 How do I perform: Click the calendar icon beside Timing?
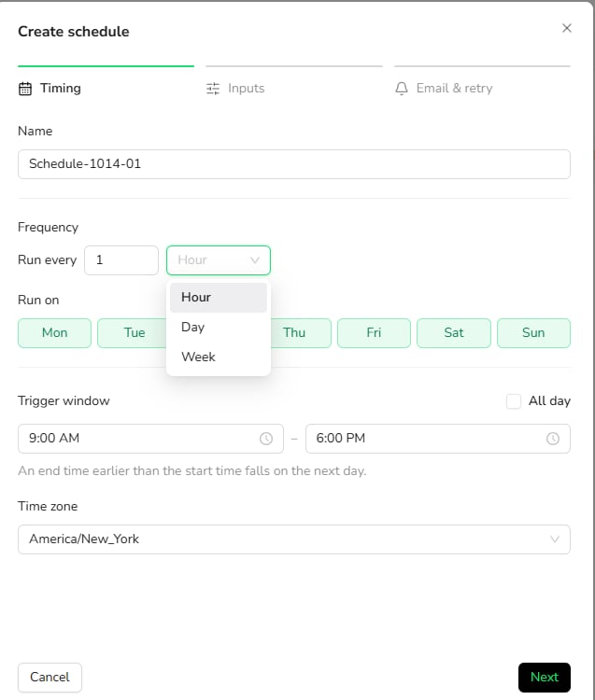(25, 89)
